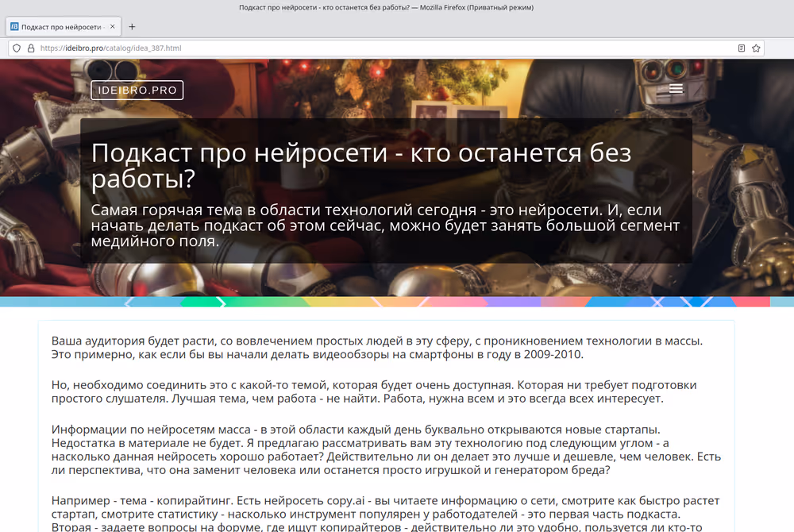
Task: Click the bookmark star in address bar
Action: tap(757, 48)
